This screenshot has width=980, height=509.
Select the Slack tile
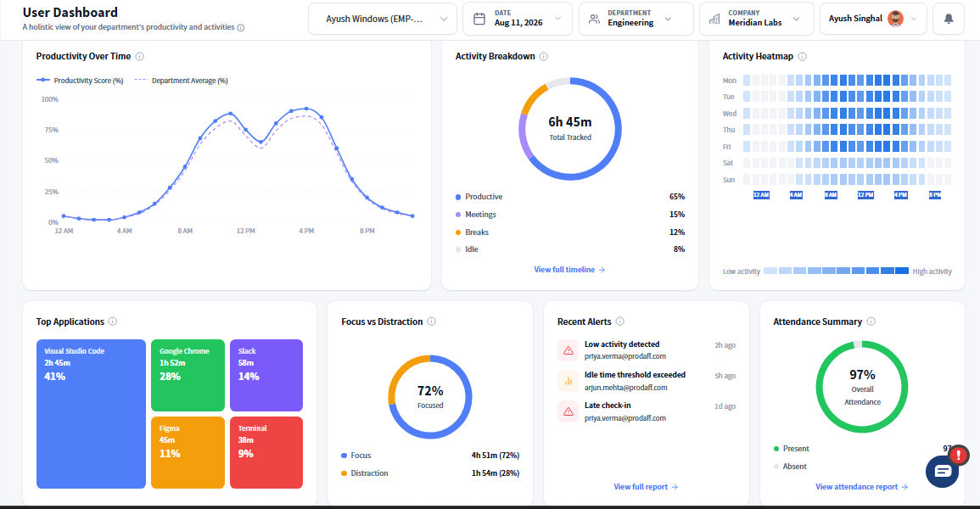[266, 375]
